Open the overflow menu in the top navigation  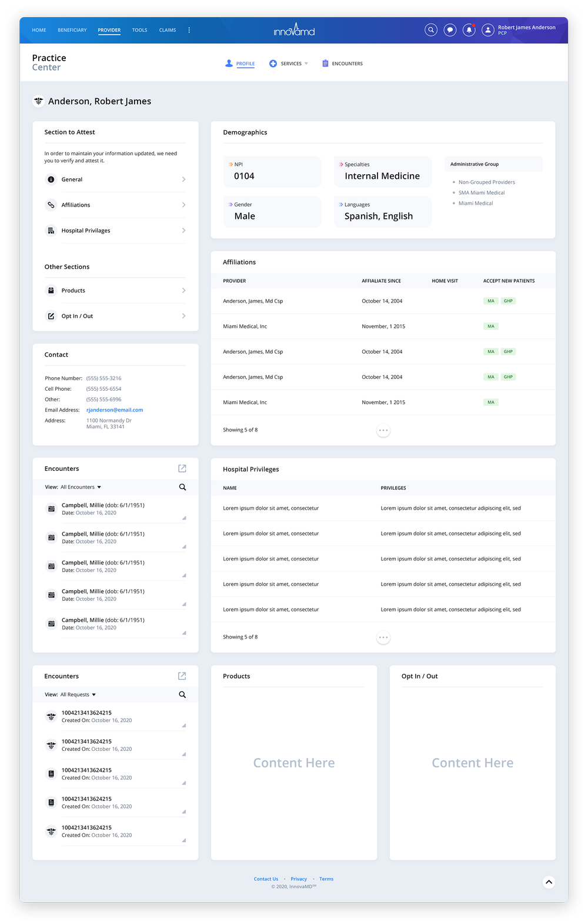(x=189, y=29)
